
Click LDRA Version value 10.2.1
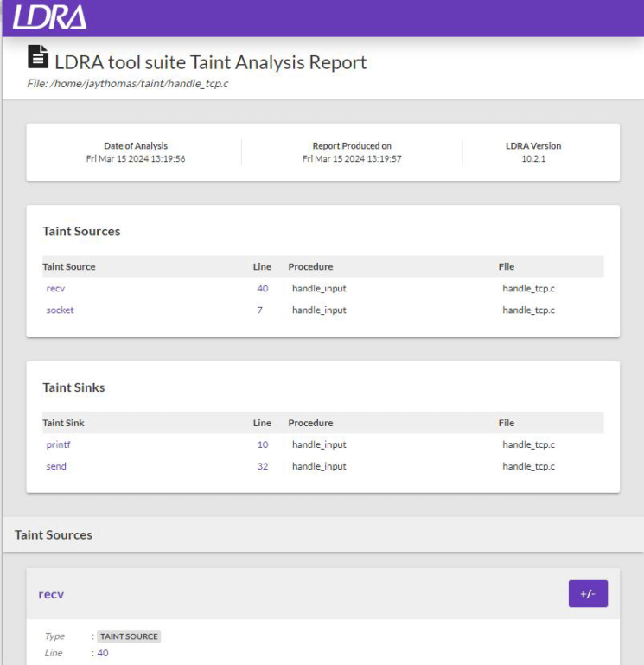pos(533,158)
